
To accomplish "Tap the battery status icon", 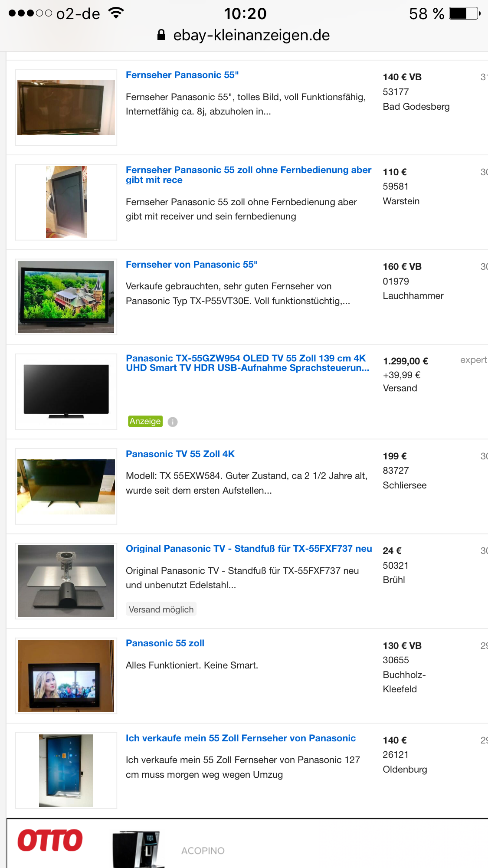I will tap(465, 13).
